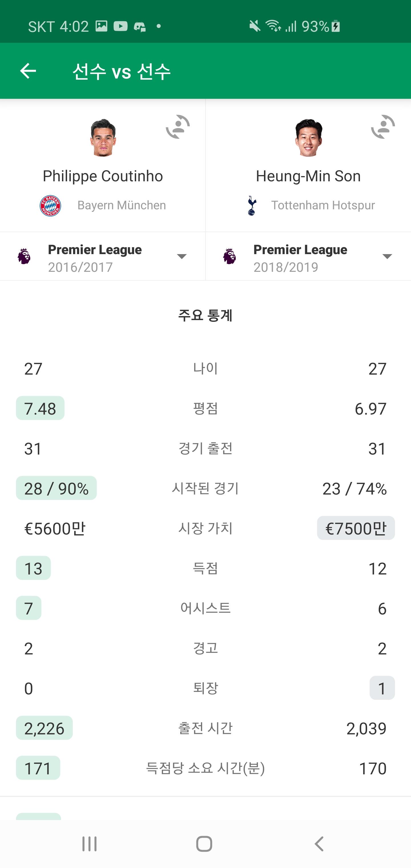The width and height of the screenshot is (411, 868).
Task: Open Heung-Min Son player photo
Action: tap(308, 138)
